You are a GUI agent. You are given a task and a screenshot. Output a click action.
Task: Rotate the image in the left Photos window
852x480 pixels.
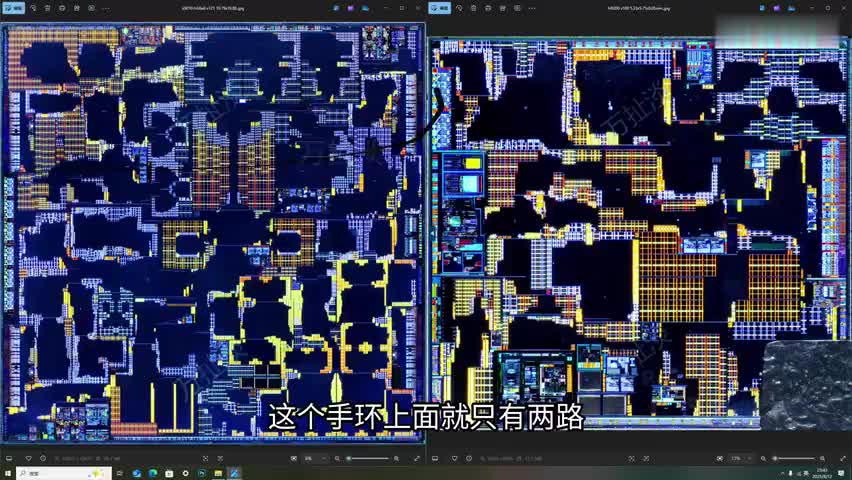[x=33, y=8]
